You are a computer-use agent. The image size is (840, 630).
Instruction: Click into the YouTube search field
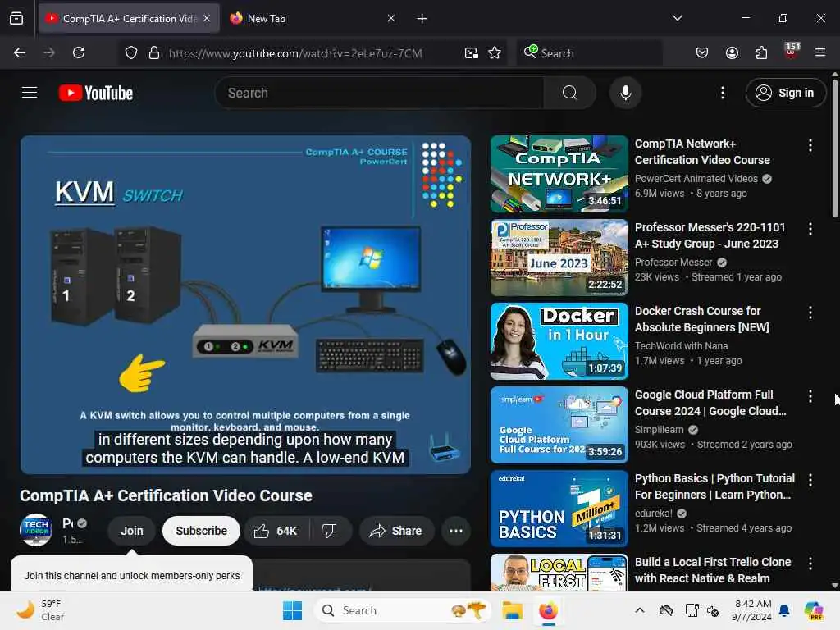pos(379,93)
